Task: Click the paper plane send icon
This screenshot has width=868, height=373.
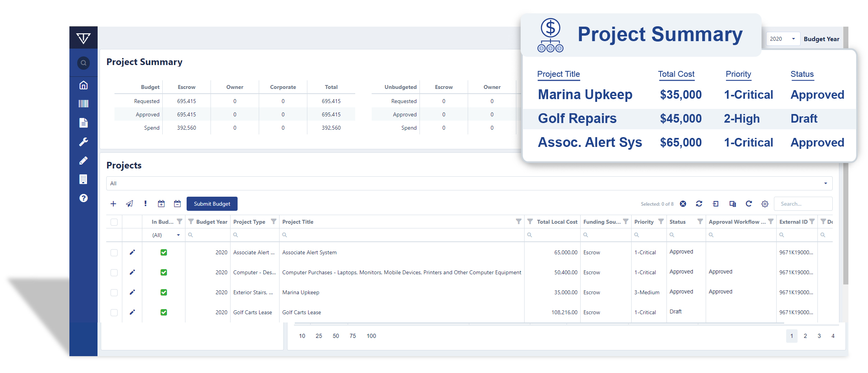Action: coord(129,204)
